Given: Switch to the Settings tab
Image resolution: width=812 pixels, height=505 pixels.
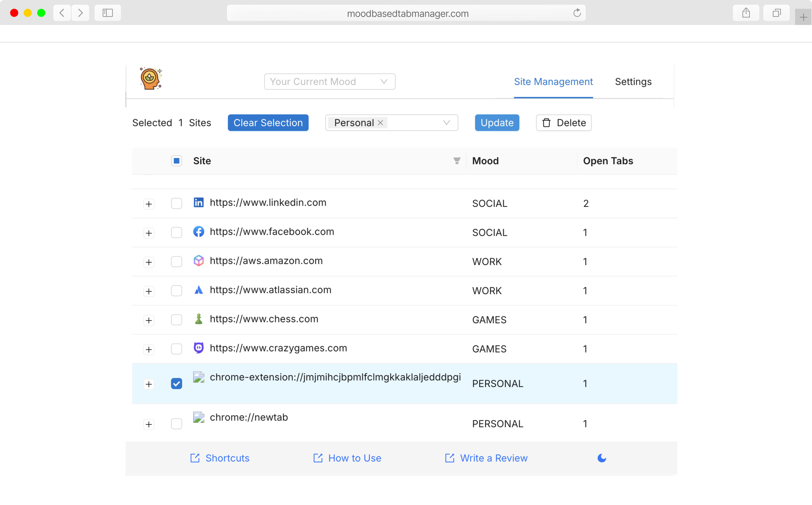Looking at the screenshot, I should [x=633, y=81].
